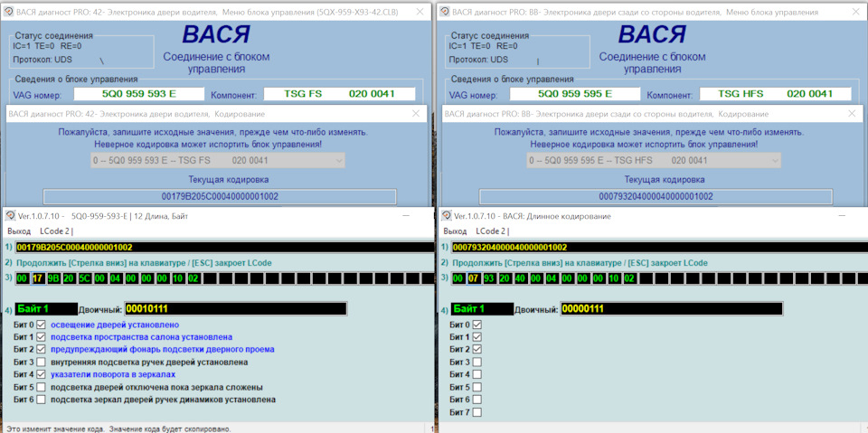Select byte cell 93 in the byte row
The image size is (868, 433).
[489, 278]
